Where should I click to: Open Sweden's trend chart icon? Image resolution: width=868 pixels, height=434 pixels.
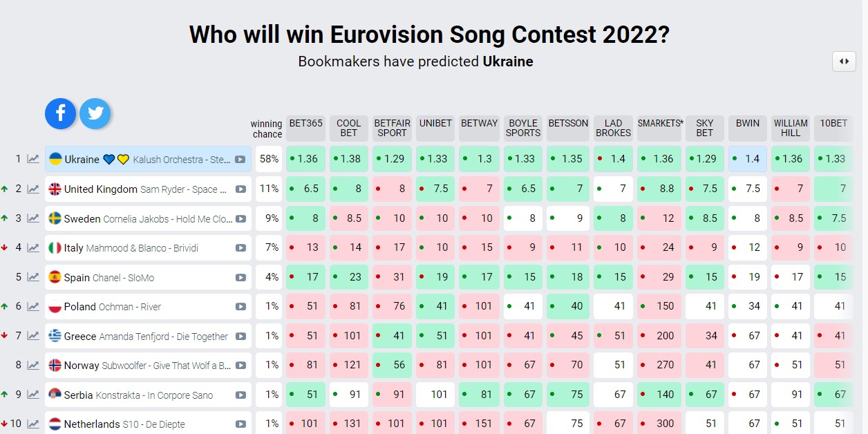(33, 218)
